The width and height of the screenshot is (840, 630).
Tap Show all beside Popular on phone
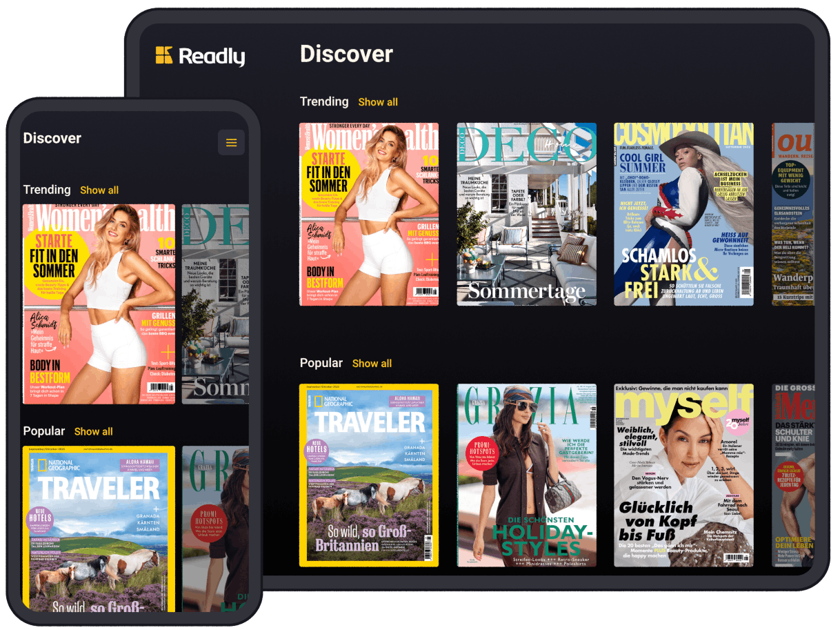(94, 432)
